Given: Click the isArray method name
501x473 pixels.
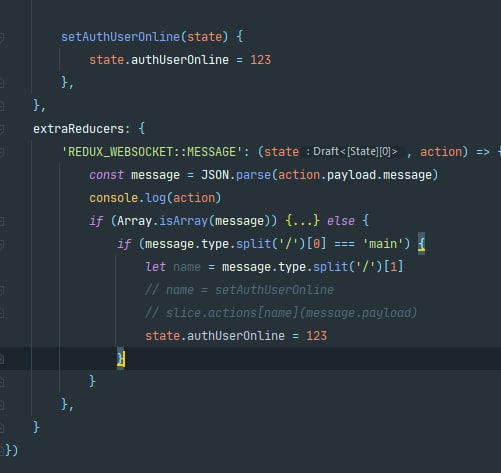Looking at the screenshot, I should [183, 221].
